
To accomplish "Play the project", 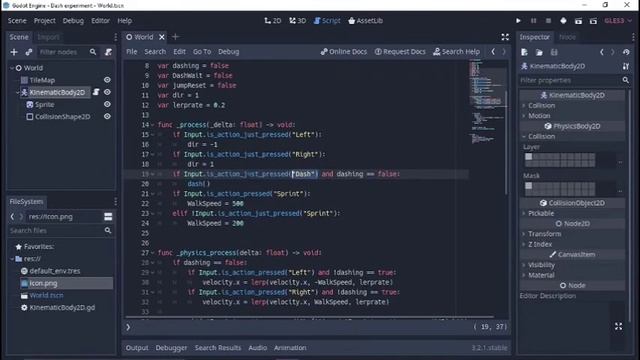I will coord(518,20).
